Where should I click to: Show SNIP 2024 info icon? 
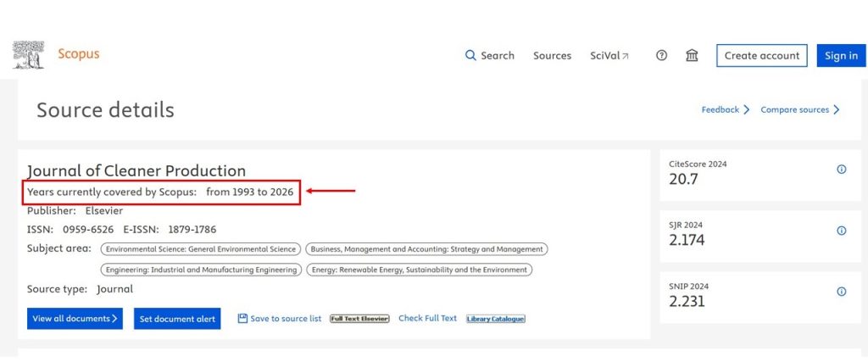(842, 291)
